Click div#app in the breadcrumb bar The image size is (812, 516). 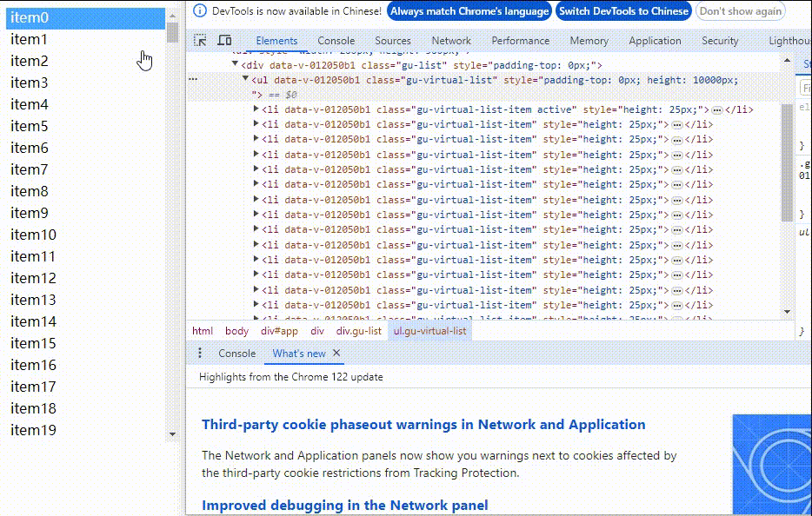click(279, 331)
